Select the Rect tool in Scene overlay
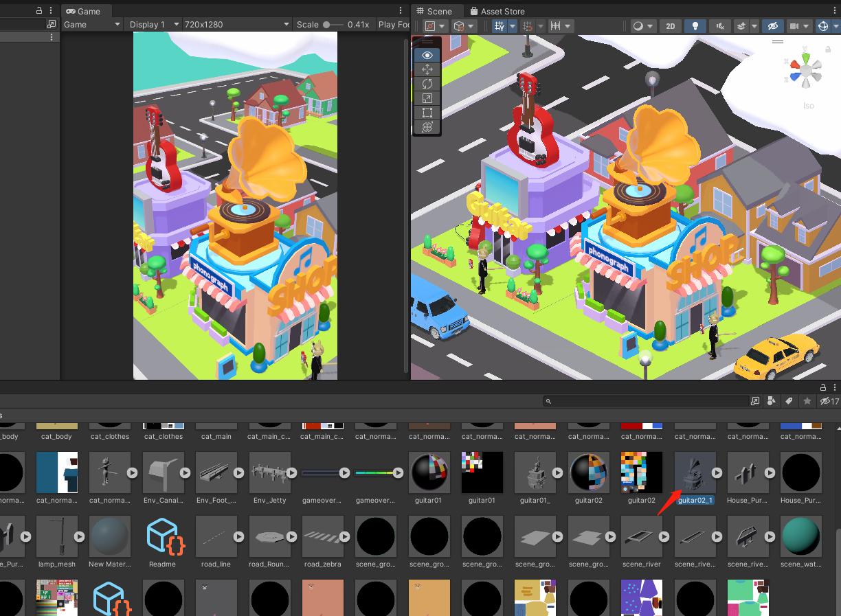841x616 pixels. pyautogui.click(x=427, y=113)
